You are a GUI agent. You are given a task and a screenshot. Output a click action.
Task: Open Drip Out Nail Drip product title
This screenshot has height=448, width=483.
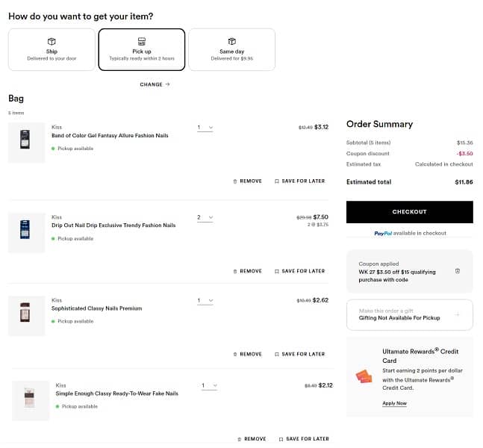coord(113,225)
